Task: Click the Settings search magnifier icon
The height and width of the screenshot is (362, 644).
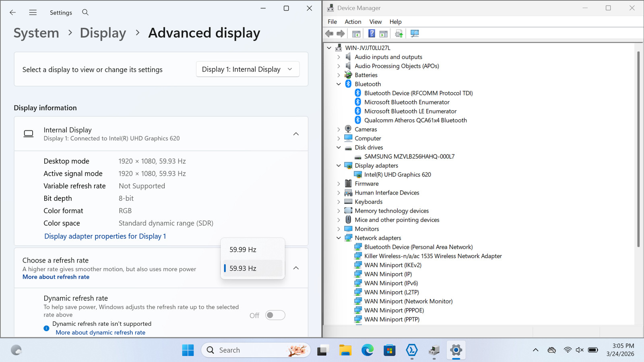Action: (85, 12)
